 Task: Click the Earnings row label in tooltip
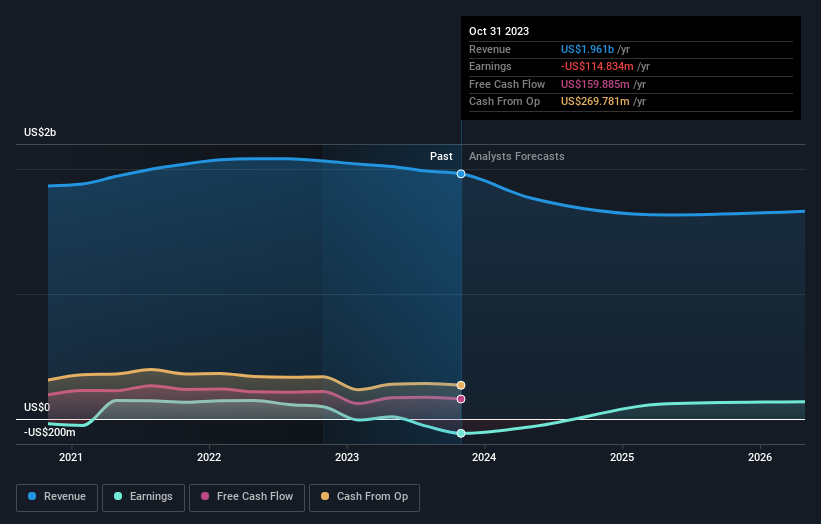click(x=490, y=66)
